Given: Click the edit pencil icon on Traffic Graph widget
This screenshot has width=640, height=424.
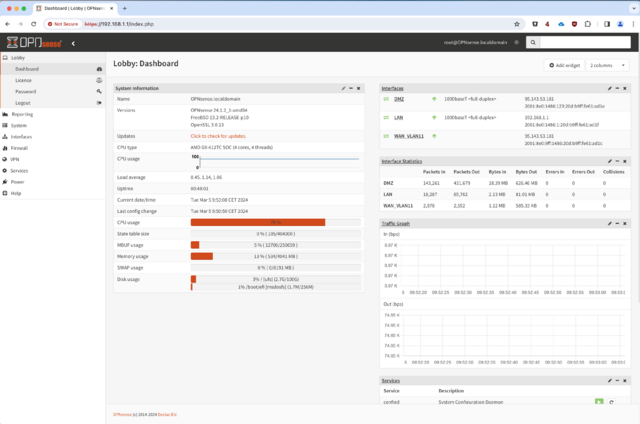Looking at the screenshot, I should coord(609,223).
